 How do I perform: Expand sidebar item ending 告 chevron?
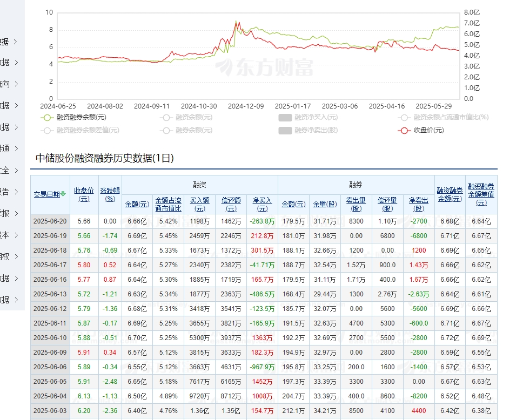pos(15,192)
